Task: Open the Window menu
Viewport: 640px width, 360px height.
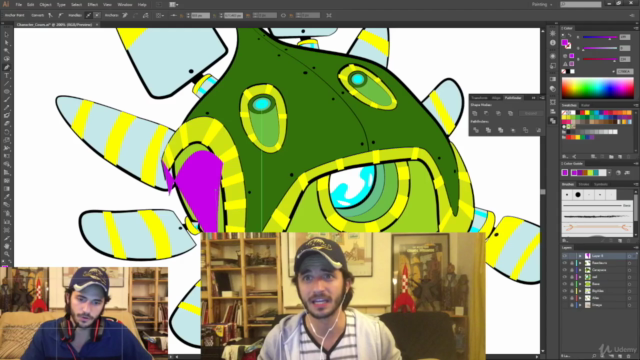Action: click(125, 4)
